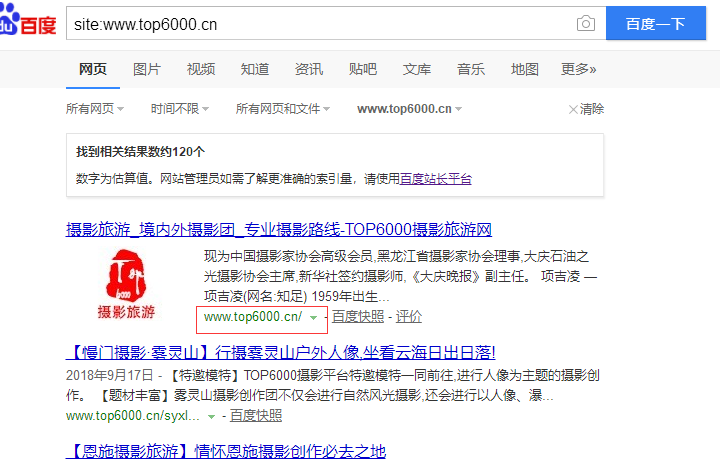The height and width of the screenshot is (459, 720).
Task: Select the 地图 tab
Action: [x=525, y=69]
